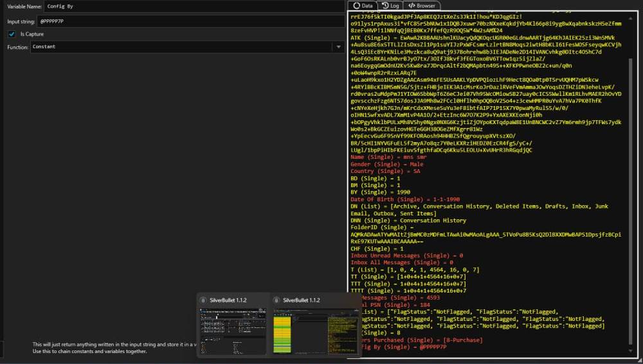Click the 'BD (Single) = 1' line
The width and height of the screenshot is (643, 364).
(376, 178)
